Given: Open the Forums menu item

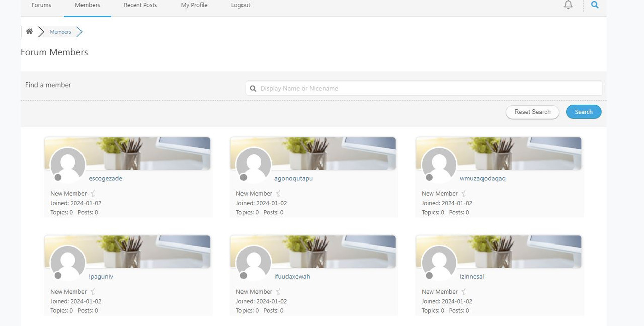Looking at the screenshot, I should pos(41,5).
